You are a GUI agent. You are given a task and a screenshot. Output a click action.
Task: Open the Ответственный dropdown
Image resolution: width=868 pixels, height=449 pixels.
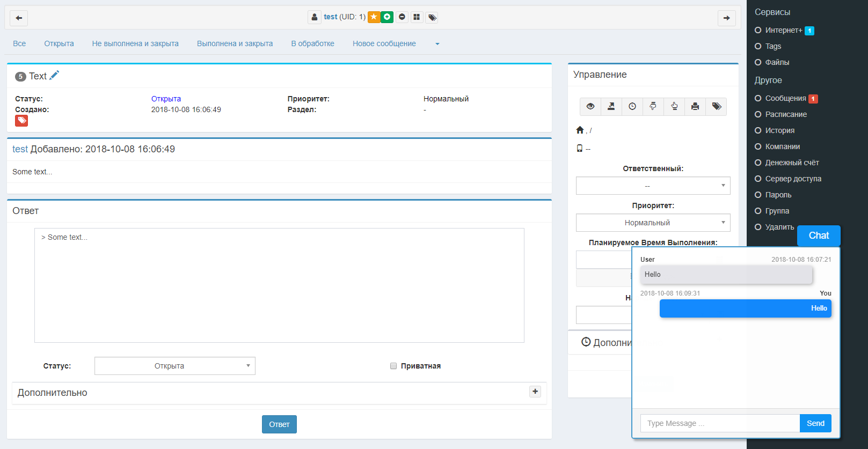click(653, 186)
